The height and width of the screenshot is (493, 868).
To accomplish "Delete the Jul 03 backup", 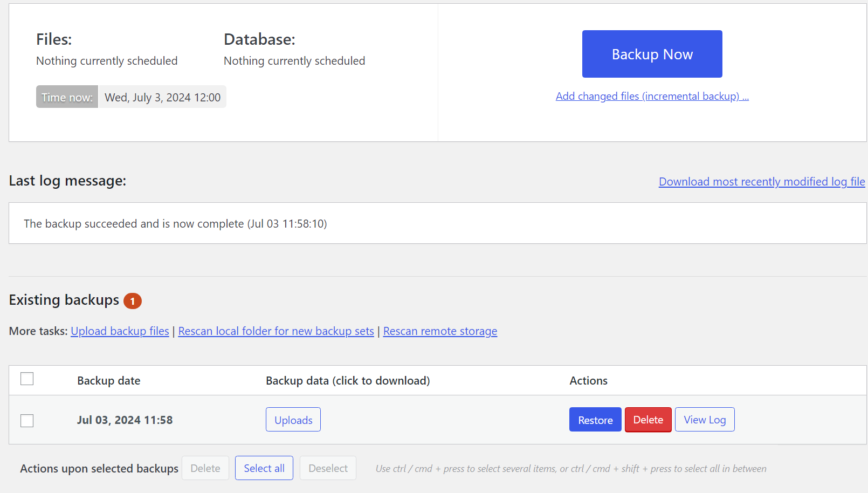I will tap(647, 419).
